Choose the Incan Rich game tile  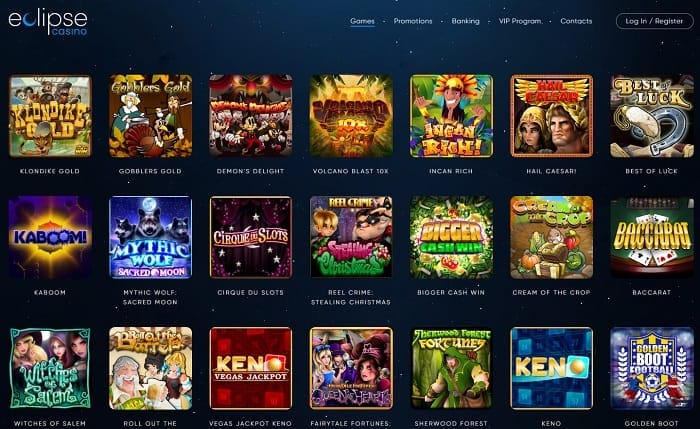pos(451,116)
